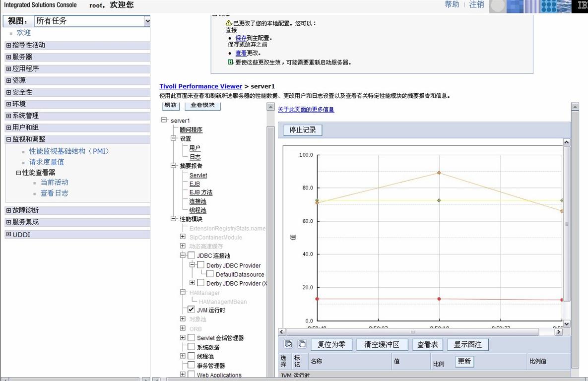Click the warning icon beside 已更改了您的本地配置

click(229, 23)
